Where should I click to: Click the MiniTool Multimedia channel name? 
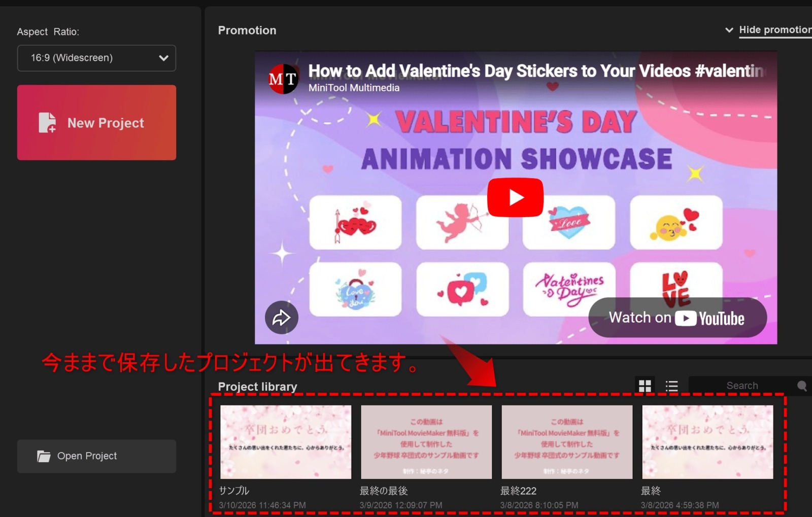pos(354,88)
